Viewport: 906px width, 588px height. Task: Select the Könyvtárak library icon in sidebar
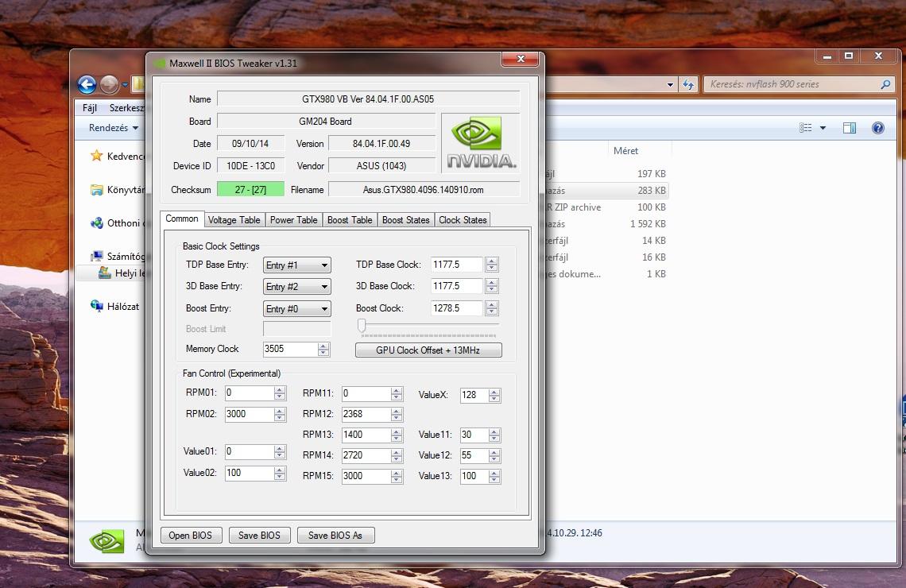[x=96, y=189]
